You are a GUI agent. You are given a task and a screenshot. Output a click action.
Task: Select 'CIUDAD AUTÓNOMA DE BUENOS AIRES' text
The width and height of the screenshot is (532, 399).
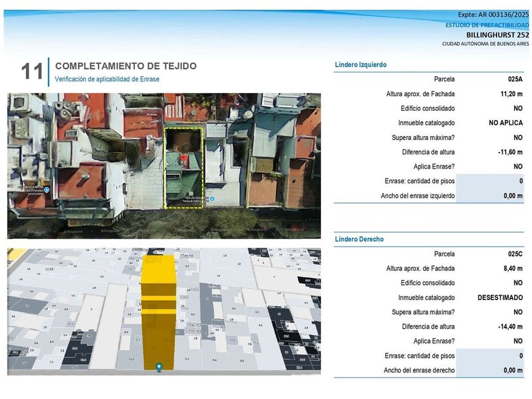pyautogui.click(x=486, y=44)
